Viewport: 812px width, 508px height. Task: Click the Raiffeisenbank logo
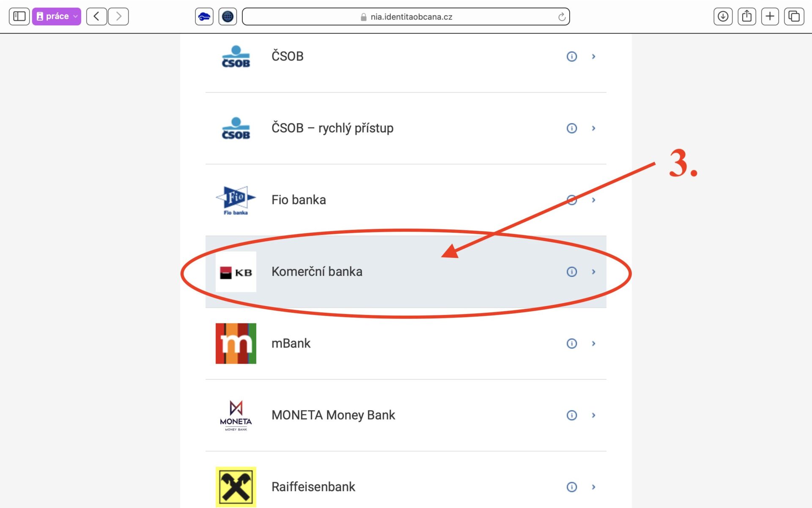pyautogui.click(x=236, y=487)
